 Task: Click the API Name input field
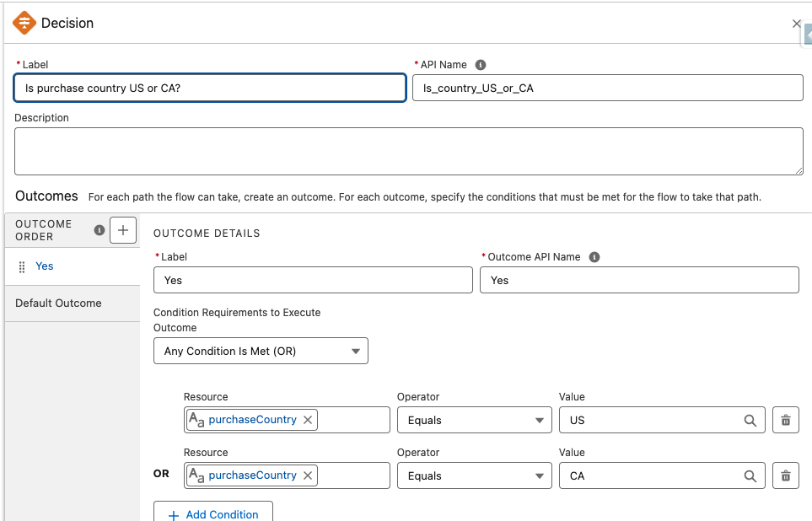(607, 88)
